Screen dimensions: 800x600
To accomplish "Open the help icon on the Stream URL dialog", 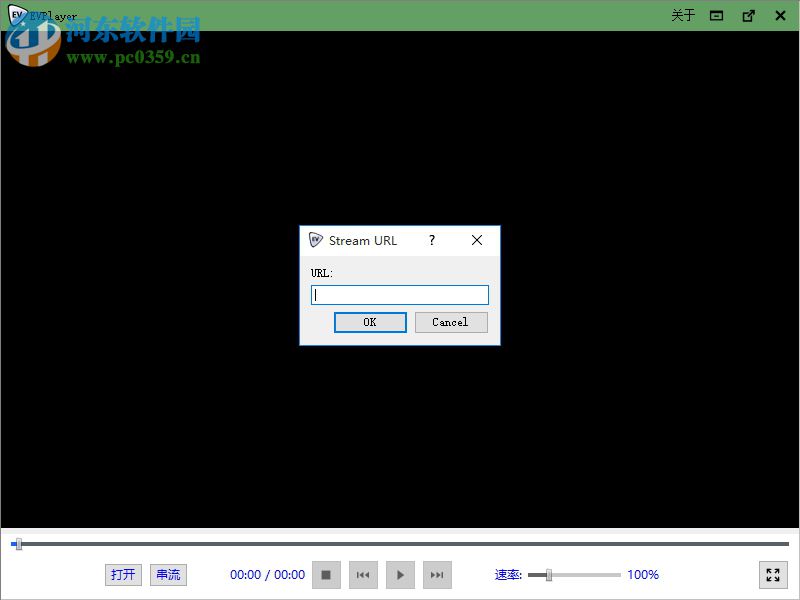I will coord(431,240).
